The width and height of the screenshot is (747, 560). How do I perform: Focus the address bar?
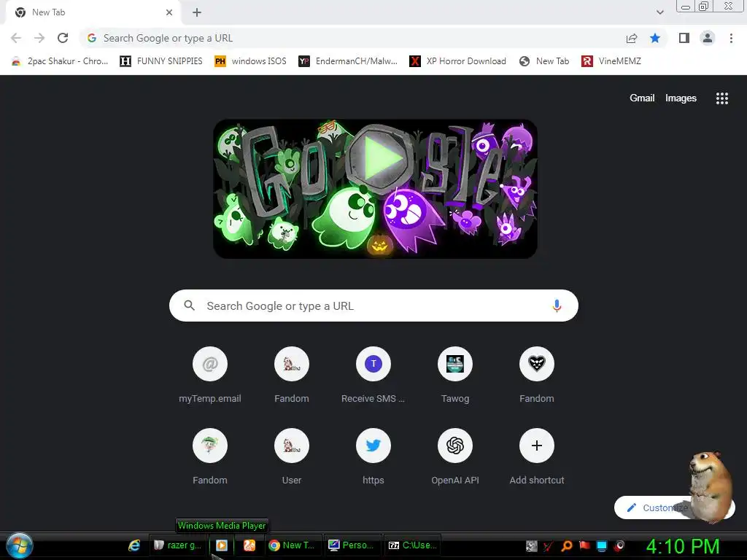(352, 38)
